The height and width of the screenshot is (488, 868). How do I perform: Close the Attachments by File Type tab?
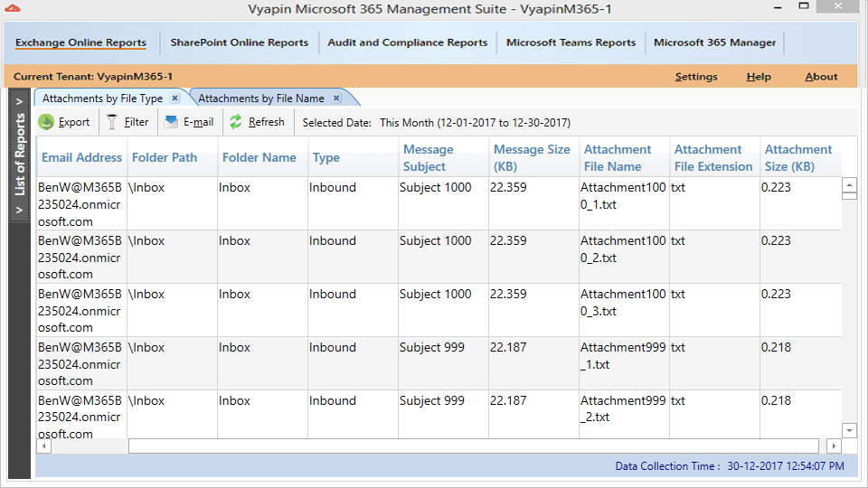click(175, 98)
